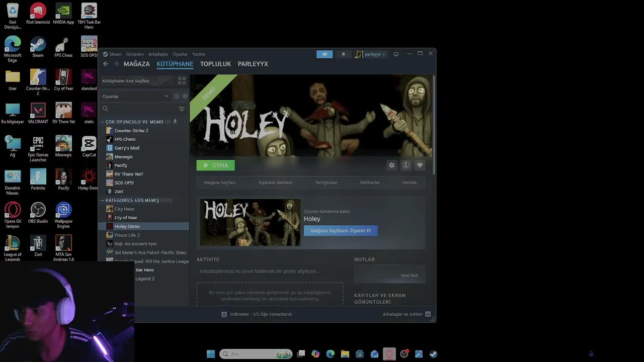This screenshot has height=362, width=644.
Task: Open the Görünüm menu
Action: click(135, 54)
